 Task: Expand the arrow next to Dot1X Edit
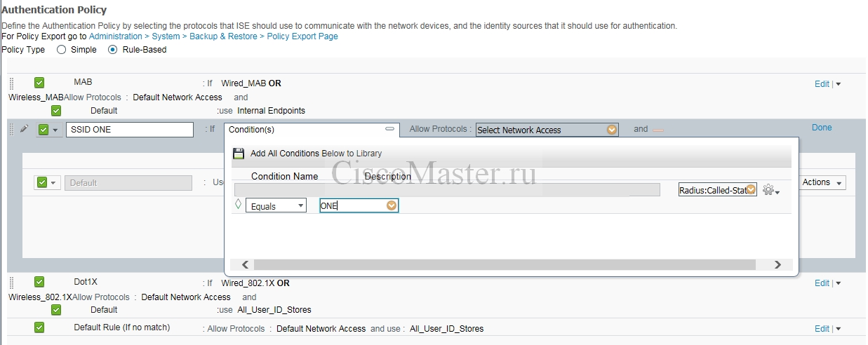[838, 284]
